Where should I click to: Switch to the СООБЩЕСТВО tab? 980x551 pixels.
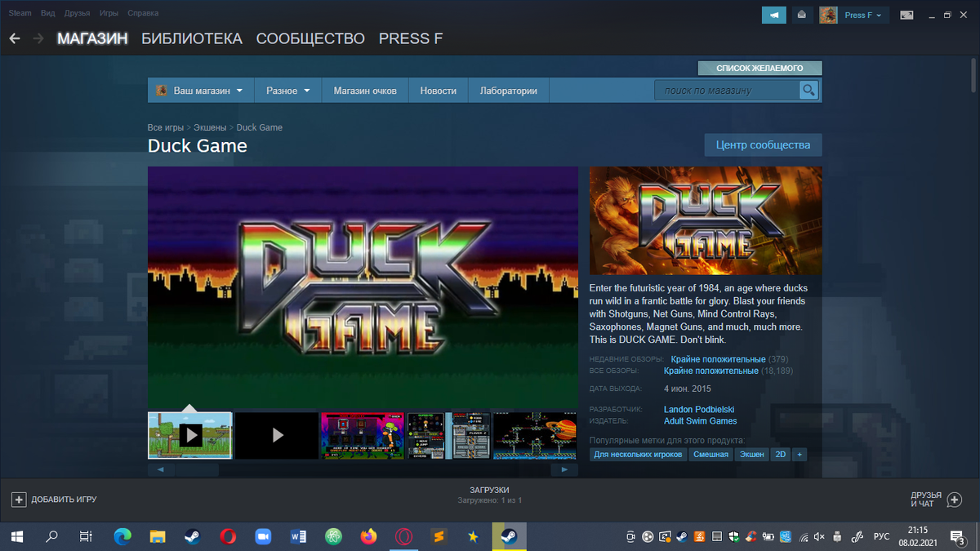pos(310,38)
